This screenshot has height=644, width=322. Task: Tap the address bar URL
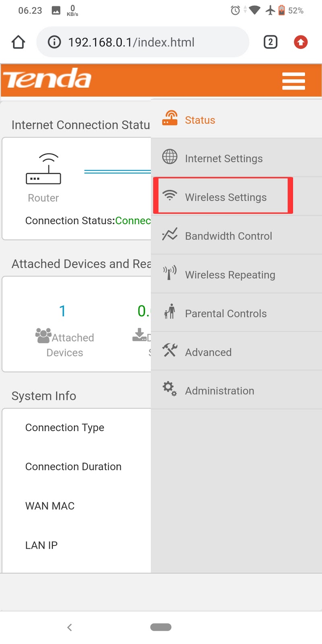[131, 42]
